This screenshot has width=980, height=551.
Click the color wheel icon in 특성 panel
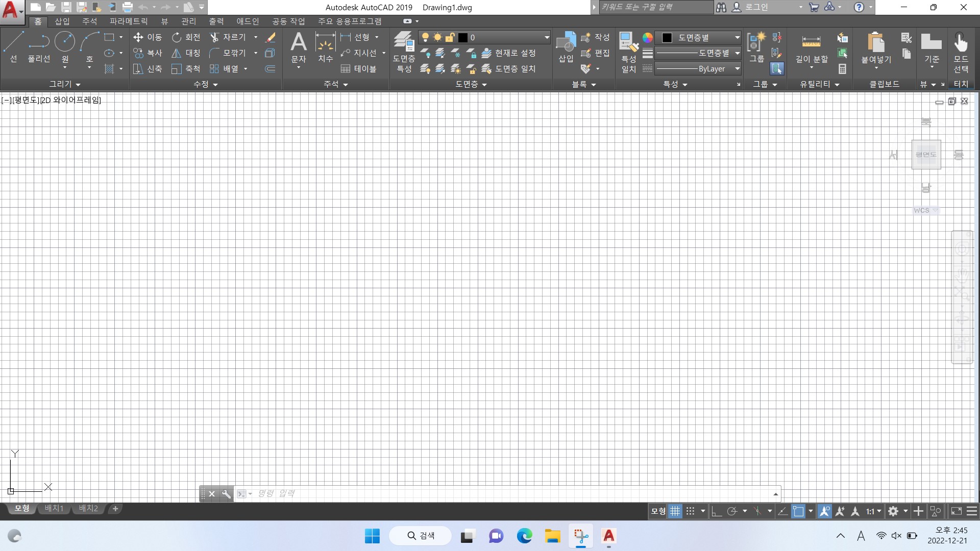(x=647, y=37)
